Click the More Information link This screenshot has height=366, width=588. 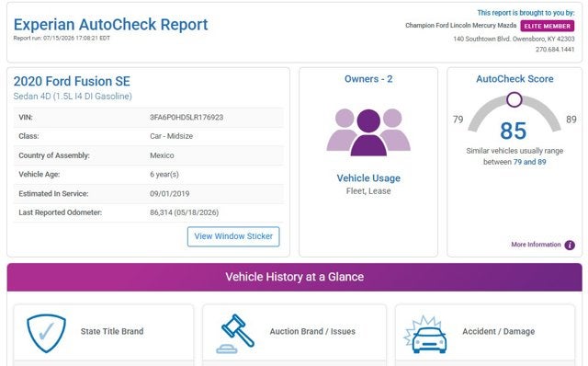click(536, 245)
